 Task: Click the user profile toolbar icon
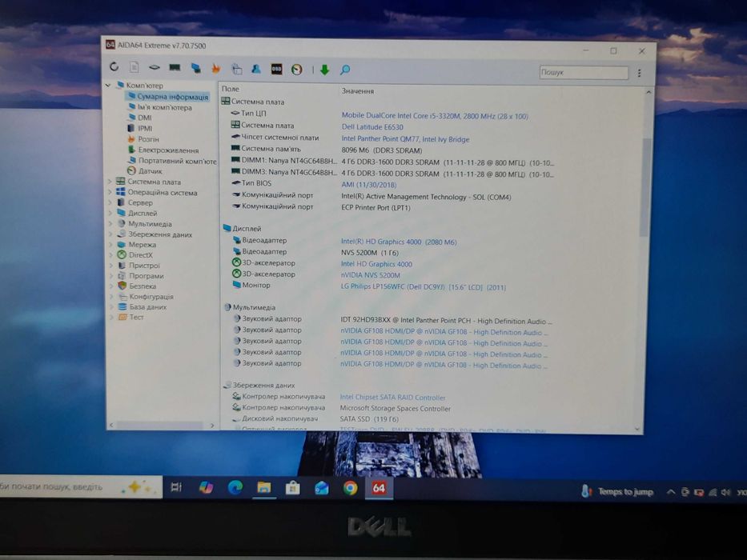point(256,69)
